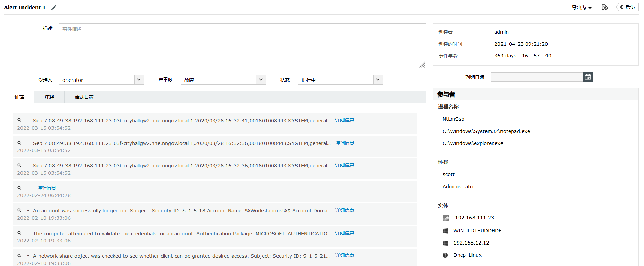Open 详细信息 for 'A network share object' entry
Image resolution: width=644 pixels, height=266 pixels.
pos(345,255)
